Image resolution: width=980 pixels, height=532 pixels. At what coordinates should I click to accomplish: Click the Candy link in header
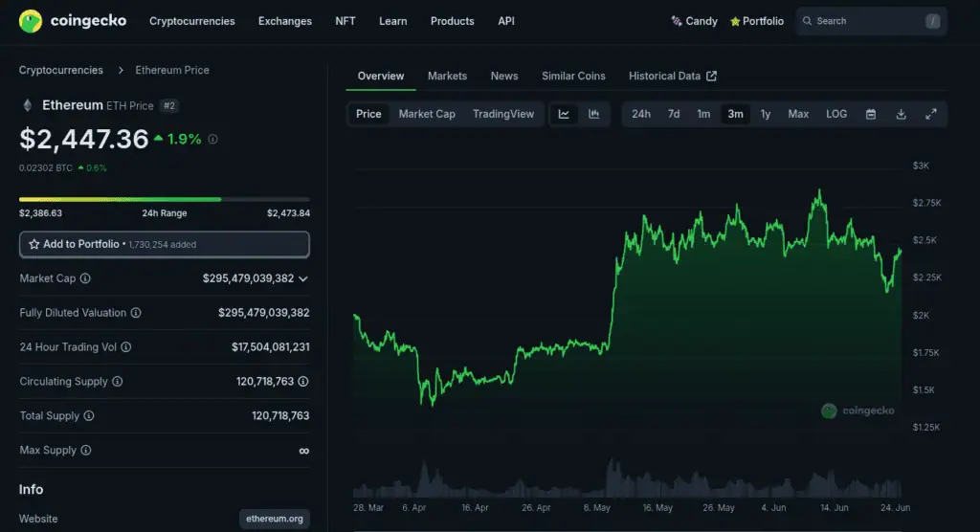click(x=695, y=21)
